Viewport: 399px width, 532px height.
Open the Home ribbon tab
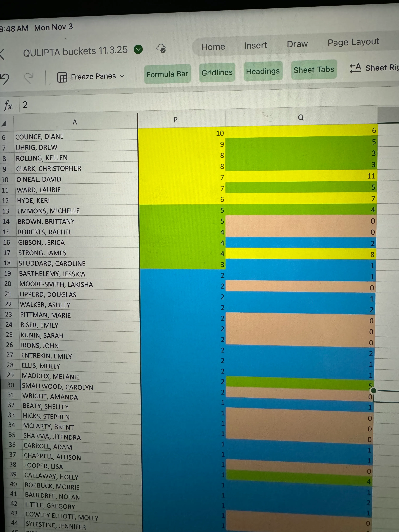pos(213,47)
